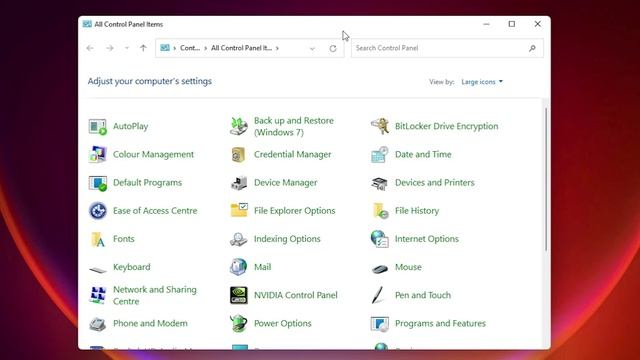Click Colour Management link text
The width and height of the screenshot is (640, 360).
(x=153, y=154)
